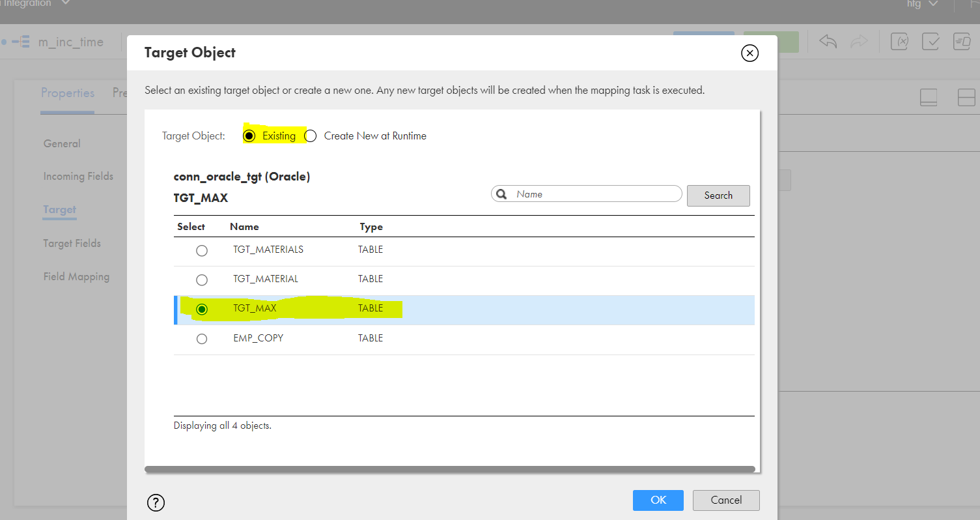This screenshot has width=980, height=520.
Task: Select the Existing target object option
Action: [249, 136]
